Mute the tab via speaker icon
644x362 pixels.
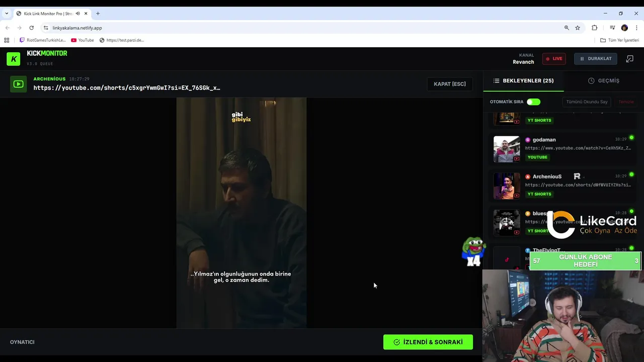(77, 14)
